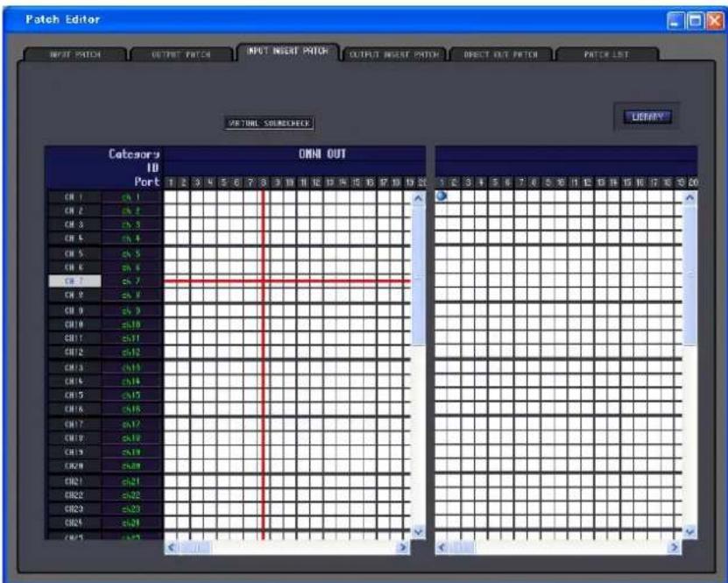
Task: Click right grid port header number 4
Action: point(482,182)
